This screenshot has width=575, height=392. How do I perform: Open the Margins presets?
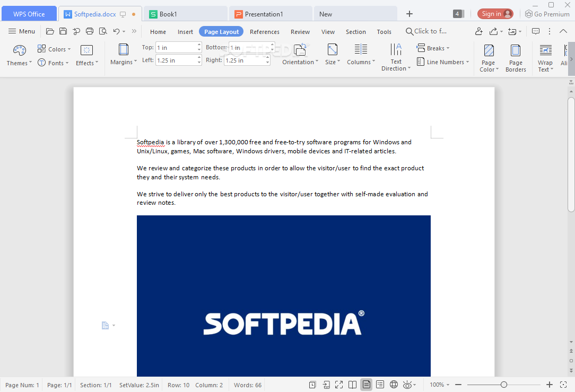(x=124, y=55)
